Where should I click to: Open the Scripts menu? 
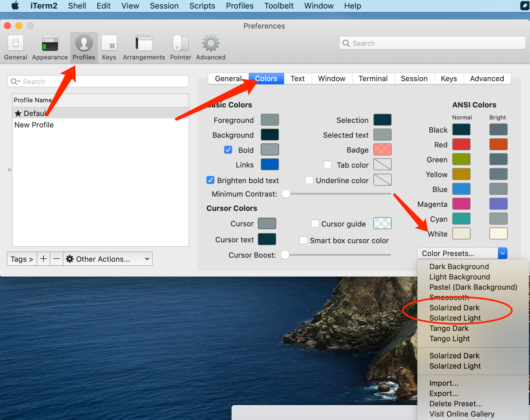click(202, 6)
